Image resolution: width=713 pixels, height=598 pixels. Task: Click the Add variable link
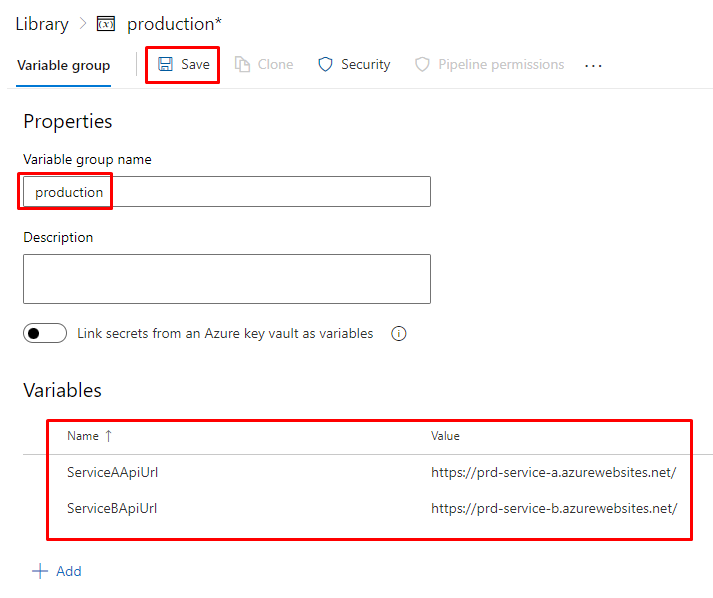[68, 571]
